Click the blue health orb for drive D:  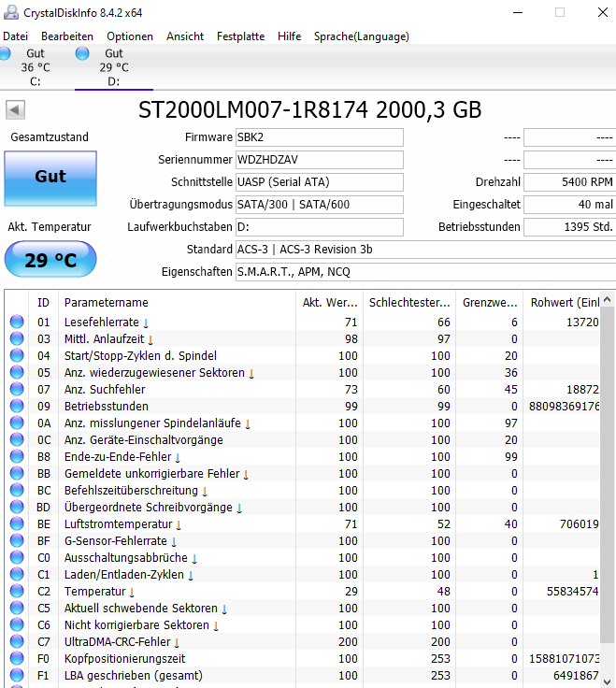tap(82, 53)
